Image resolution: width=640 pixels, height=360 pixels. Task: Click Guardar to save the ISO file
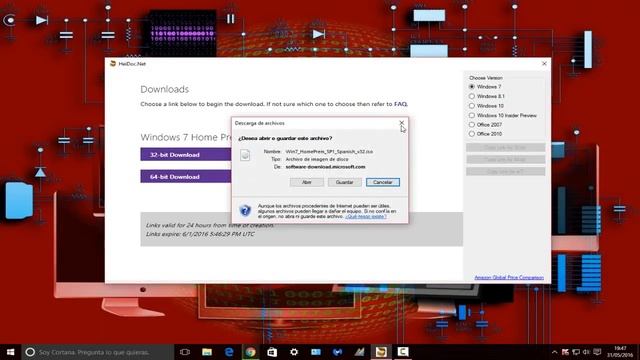pyautogui.click(x=344, y=182)
